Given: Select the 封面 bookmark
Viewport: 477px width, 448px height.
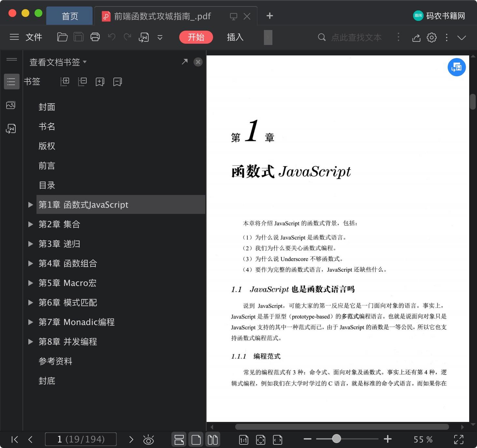Looking at the screenshot, I should (x=47, y=107).
